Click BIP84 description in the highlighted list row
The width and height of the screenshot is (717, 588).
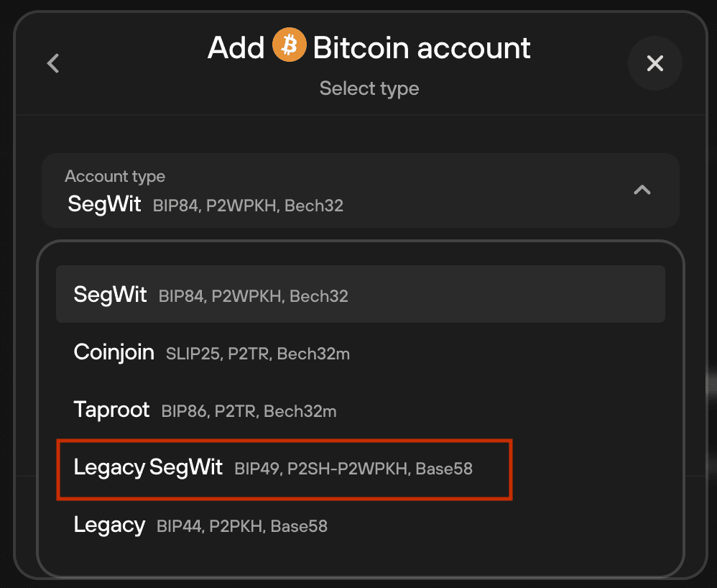click(254, 296)
